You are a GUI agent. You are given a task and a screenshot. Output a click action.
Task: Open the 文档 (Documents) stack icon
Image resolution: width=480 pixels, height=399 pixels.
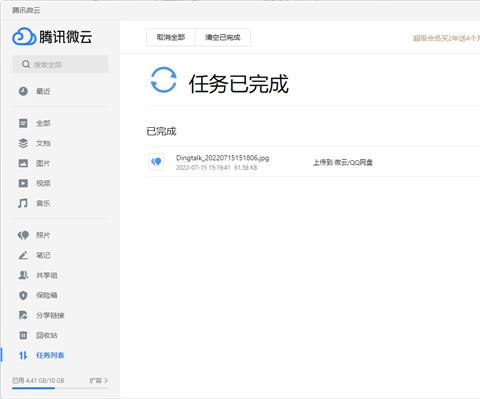coord(23,143)
